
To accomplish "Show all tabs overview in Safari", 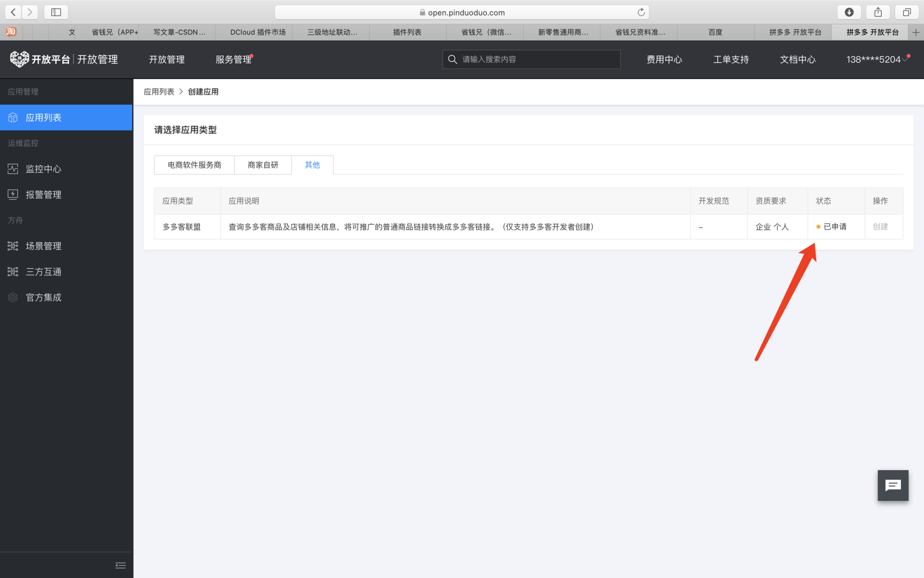I will tap(907, 12).
